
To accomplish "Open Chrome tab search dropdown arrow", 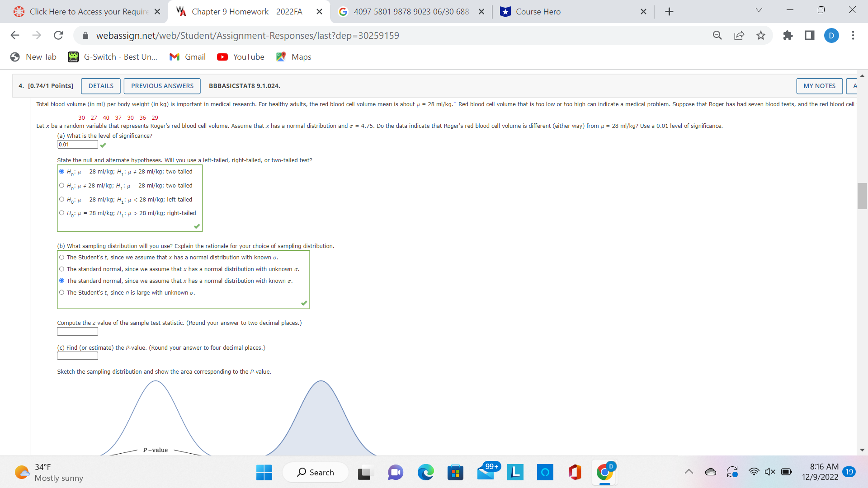I will point(759,10).
